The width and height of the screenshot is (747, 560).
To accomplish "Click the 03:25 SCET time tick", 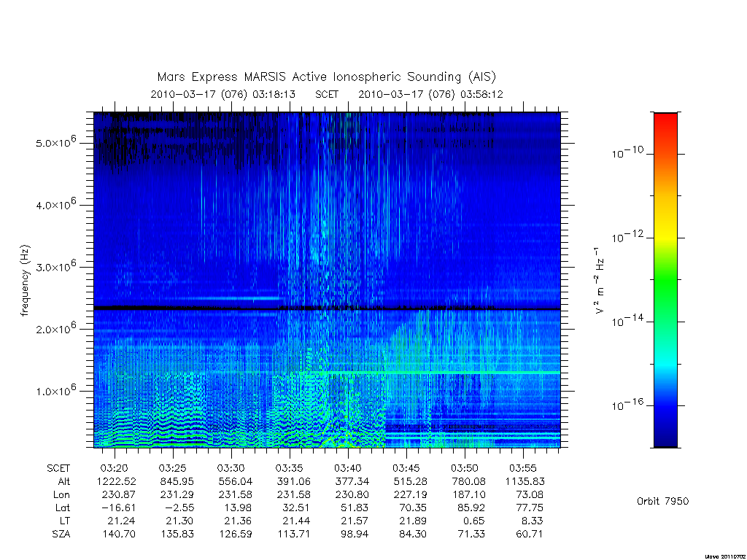I will (172, 468).
